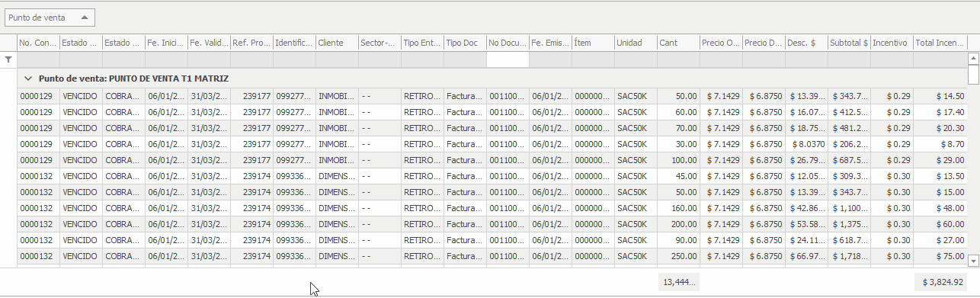Sort by the No. Con... column header
The width and height of the screenshot is (980, 298).
38,43
